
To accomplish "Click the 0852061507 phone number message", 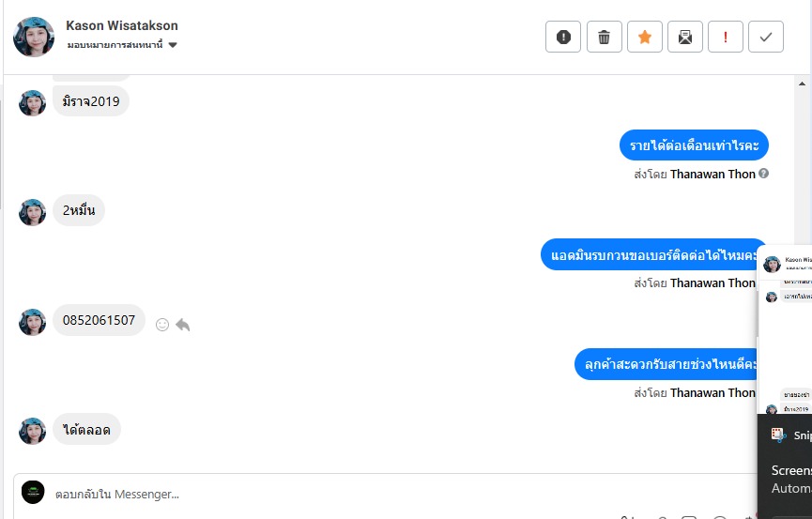I will [x=99, y=320].
